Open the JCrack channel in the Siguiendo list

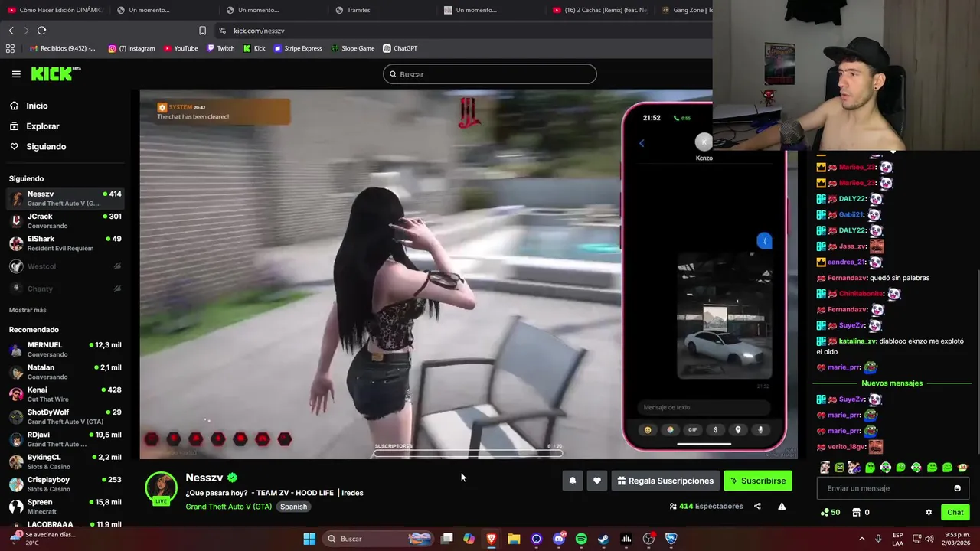coord(65,221)
